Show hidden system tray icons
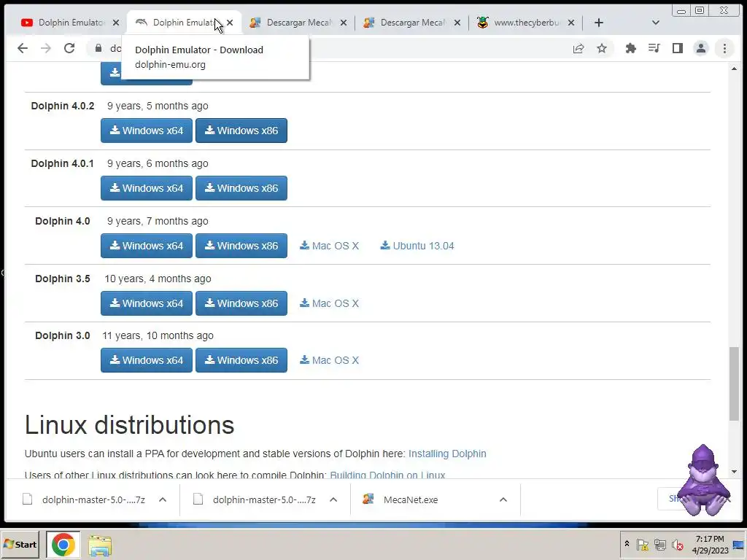This screenshot has width=747, height=560. pos(627,544)
